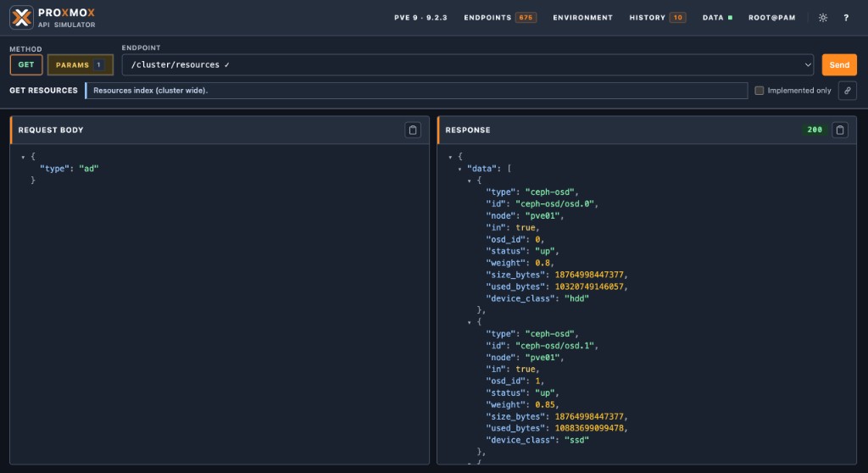Image resolution: width=868 pixels, height=473 pixels.
Task: Click the 200 response status badge
Action: [x=815, y=131]
